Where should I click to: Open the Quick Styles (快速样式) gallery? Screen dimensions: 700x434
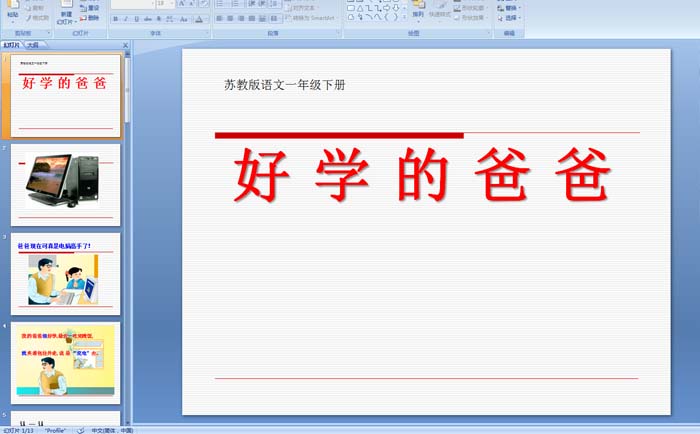(440, 9)
